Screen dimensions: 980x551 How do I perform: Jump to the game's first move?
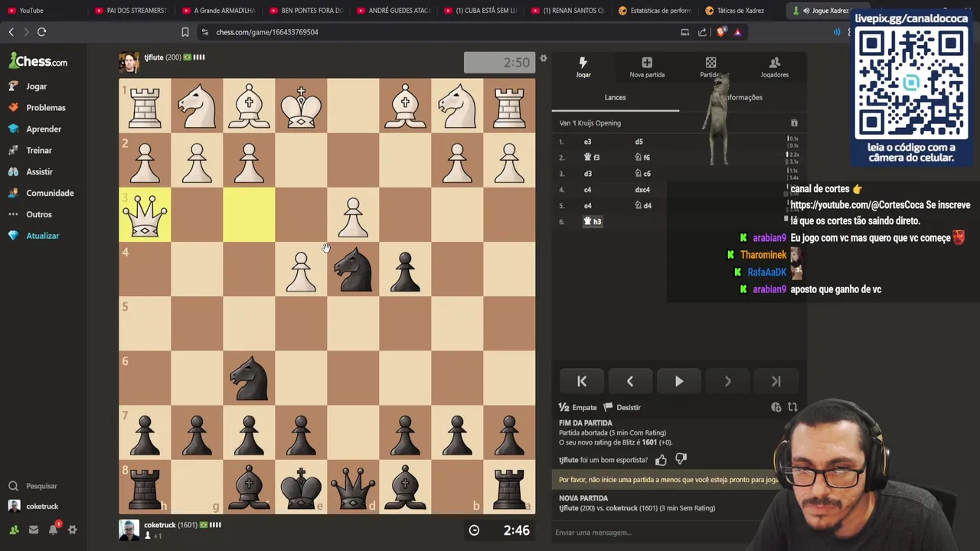click(x=582, y=381)
